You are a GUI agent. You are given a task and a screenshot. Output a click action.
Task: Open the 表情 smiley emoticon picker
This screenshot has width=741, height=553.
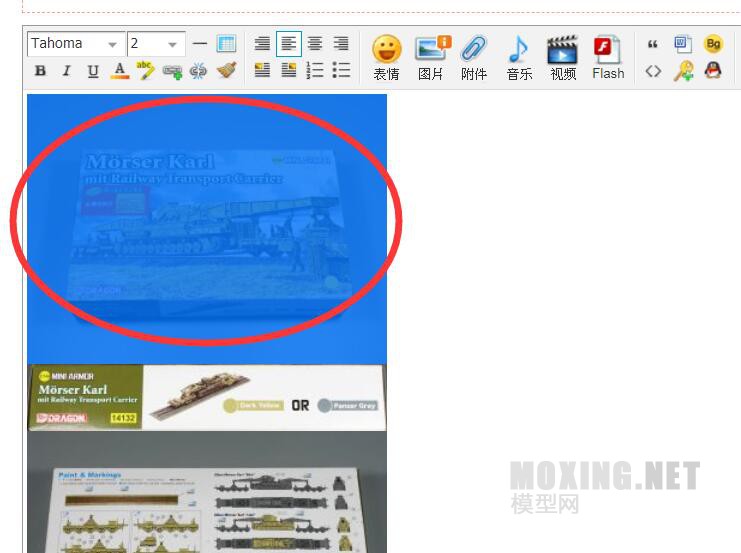point(387,57)
